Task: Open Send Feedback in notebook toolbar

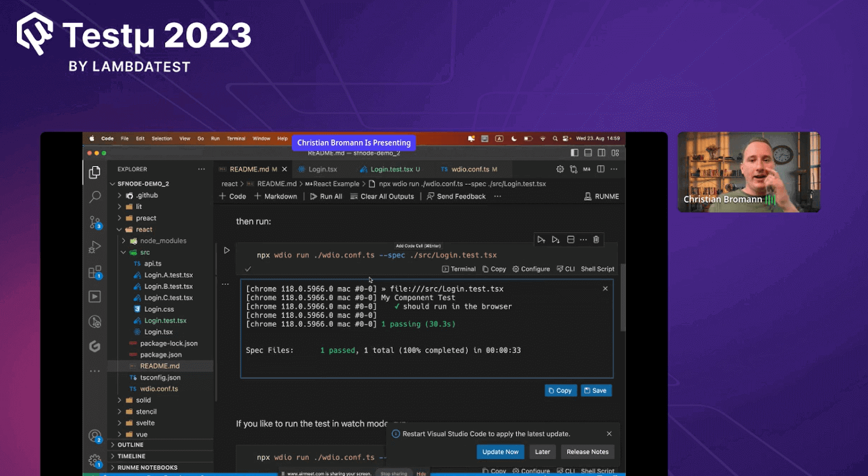Action: click(456, 196)
